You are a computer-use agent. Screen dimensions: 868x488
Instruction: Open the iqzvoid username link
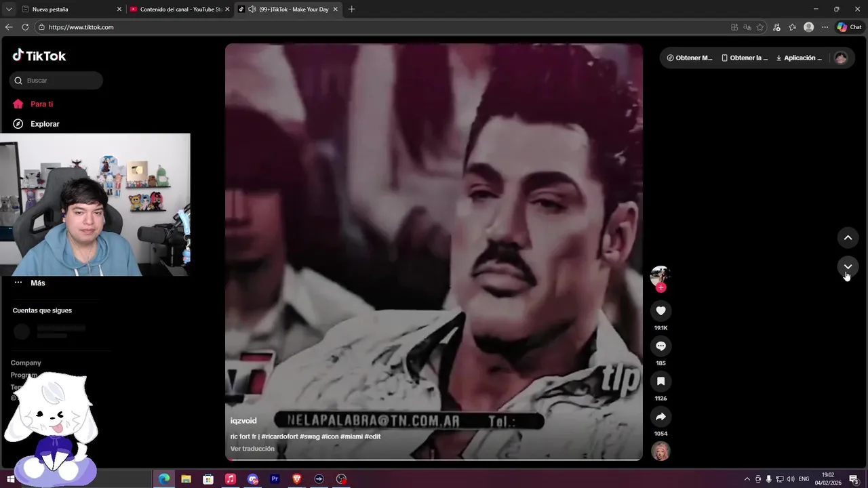243,421
